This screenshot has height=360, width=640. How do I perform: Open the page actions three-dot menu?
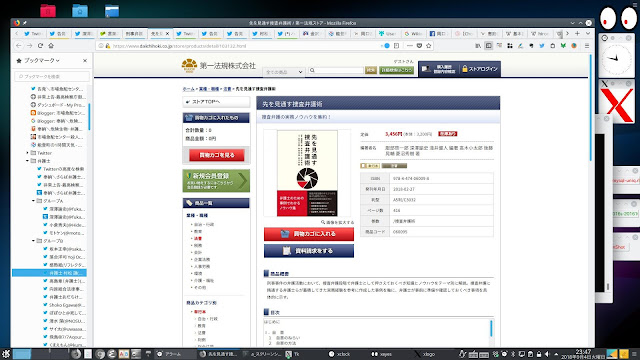tap(410, 46)
